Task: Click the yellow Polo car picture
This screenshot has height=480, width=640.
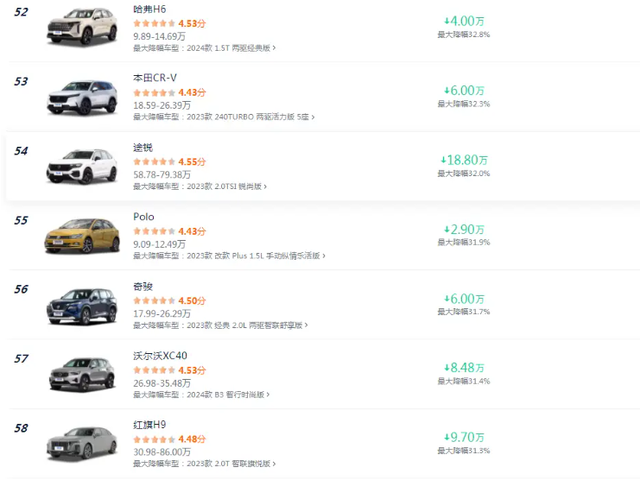Action: [82, 236]
